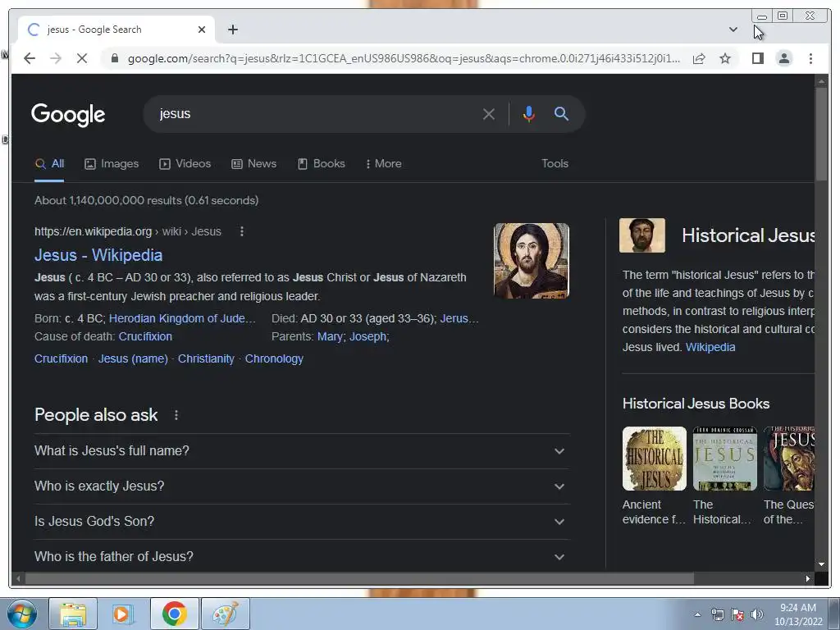Select the All results tab
840x630 pixels.
49,164
